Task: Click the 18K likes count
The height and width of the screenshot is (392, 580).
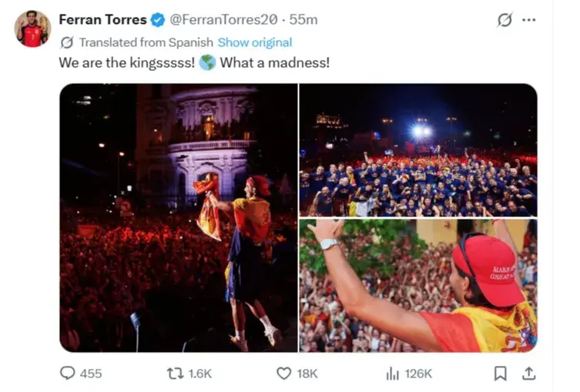Action: pos(307,374)
